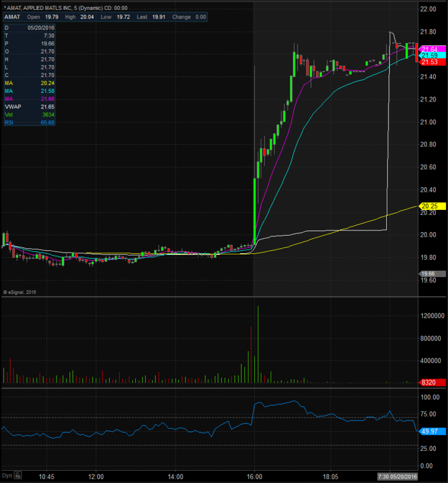Click the red 21.53 last price tag
The image size is (448, 483).
(430, 62)
